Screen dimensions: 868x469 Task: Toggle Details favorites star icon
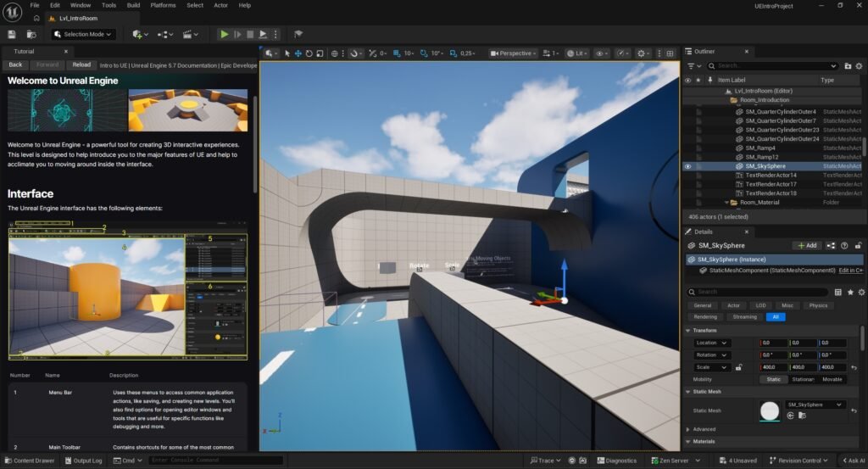tap(850, 292)
